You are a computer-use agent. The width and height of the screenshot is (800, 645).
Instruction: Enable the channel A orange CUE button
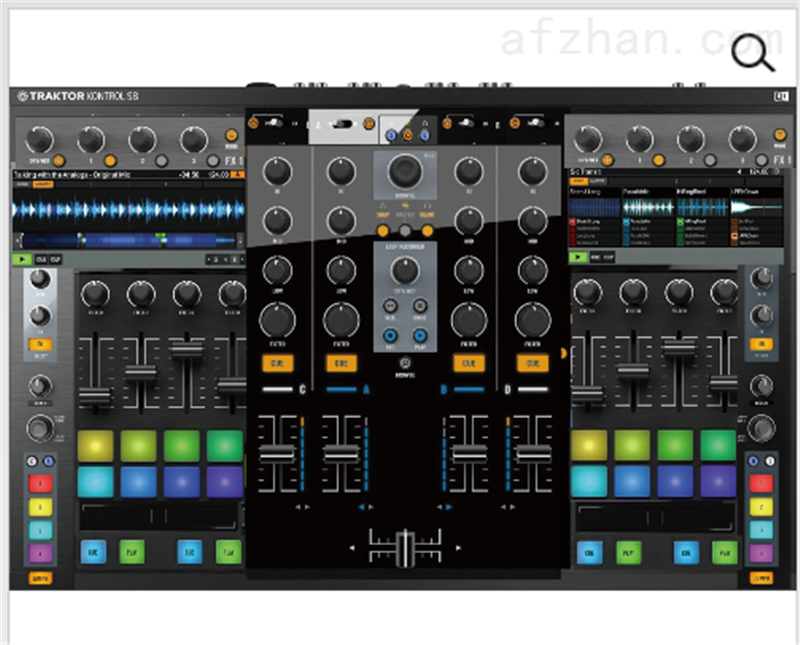pyautogui.click(x=341, y=363)
